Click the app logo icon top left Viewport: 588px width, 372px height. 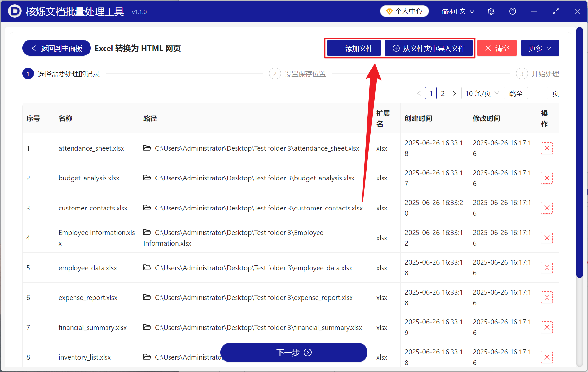pos(14,11)
